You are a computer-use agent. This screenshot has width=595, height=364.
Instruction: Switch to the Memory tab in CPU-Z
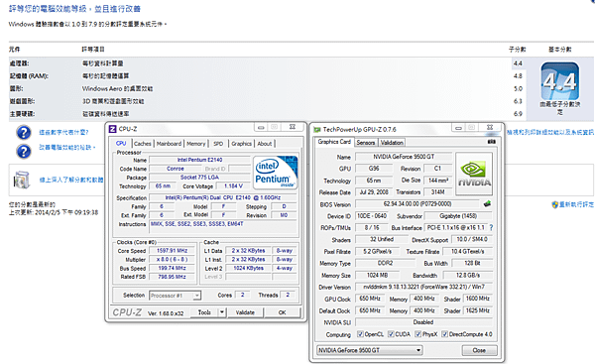[x=195, y=144]
